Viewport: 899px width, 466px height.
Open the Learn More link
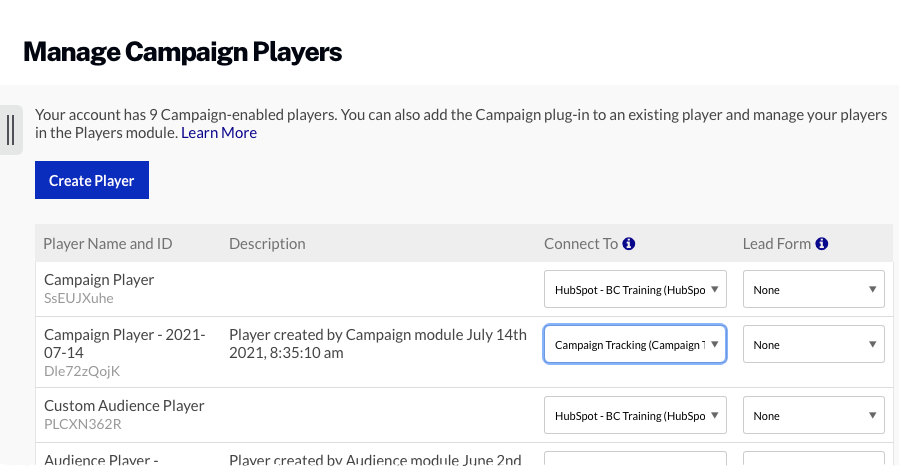[x=219, y=133]
